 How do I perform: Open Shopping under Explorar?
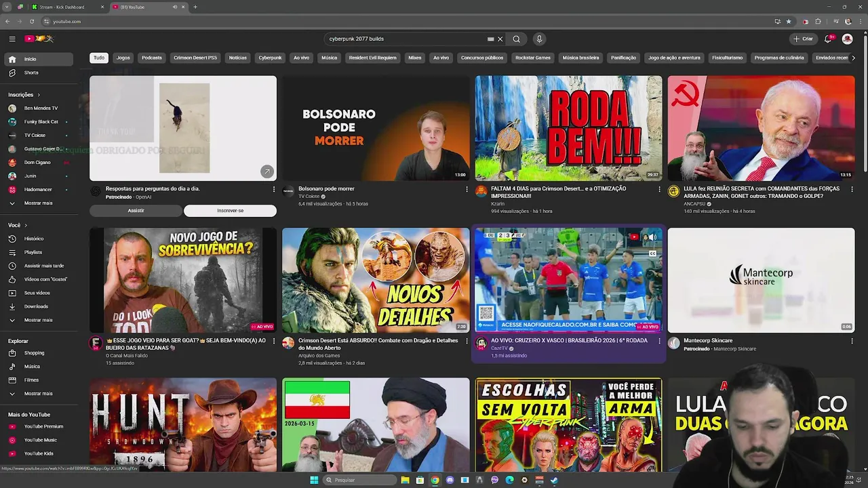[x=40, y=352]
